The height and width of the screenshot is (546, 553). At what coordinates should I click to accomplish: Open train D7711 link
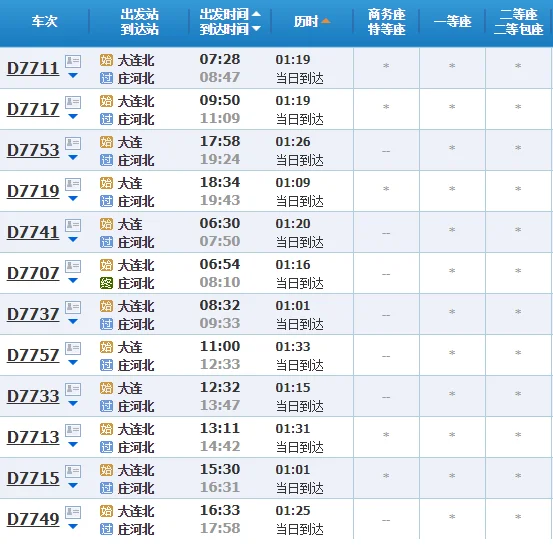33,68
